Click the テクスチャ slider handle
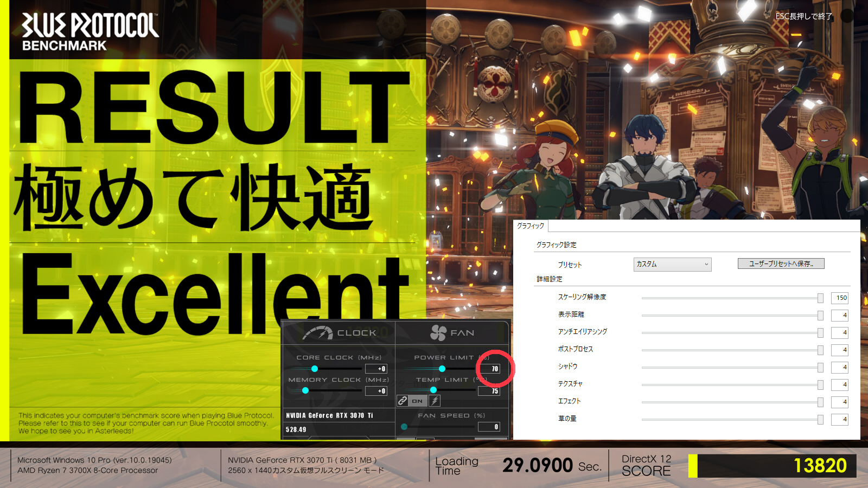This screenshot has width=868, height=488. 820,384
